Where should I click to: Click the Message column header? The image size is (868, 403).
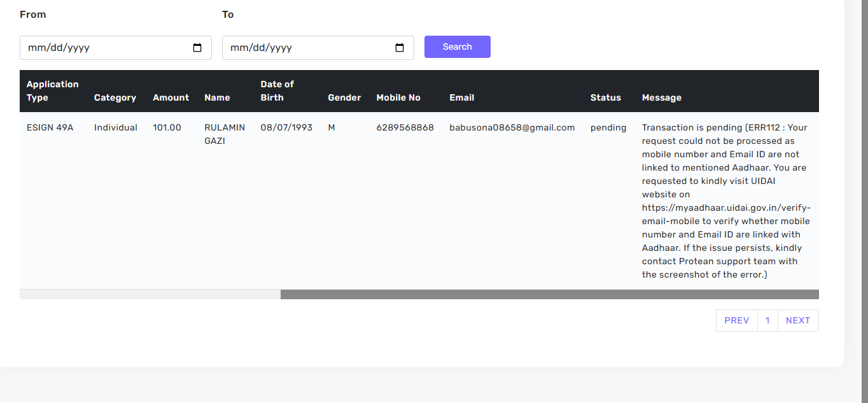[661, 98]
